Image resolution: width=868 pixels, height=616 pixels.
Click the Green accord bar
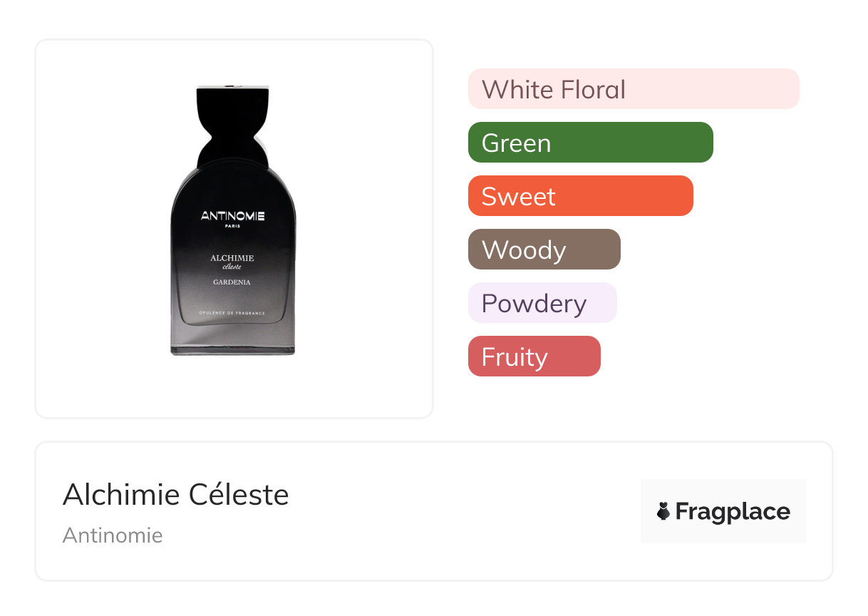pos(590,143)
